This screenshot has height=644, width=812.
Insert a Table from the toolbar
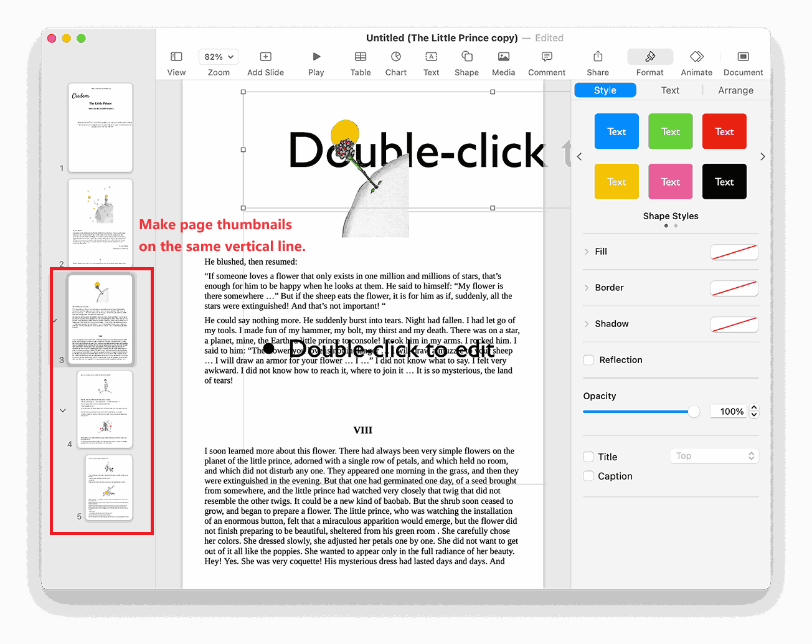coord(360,57)
